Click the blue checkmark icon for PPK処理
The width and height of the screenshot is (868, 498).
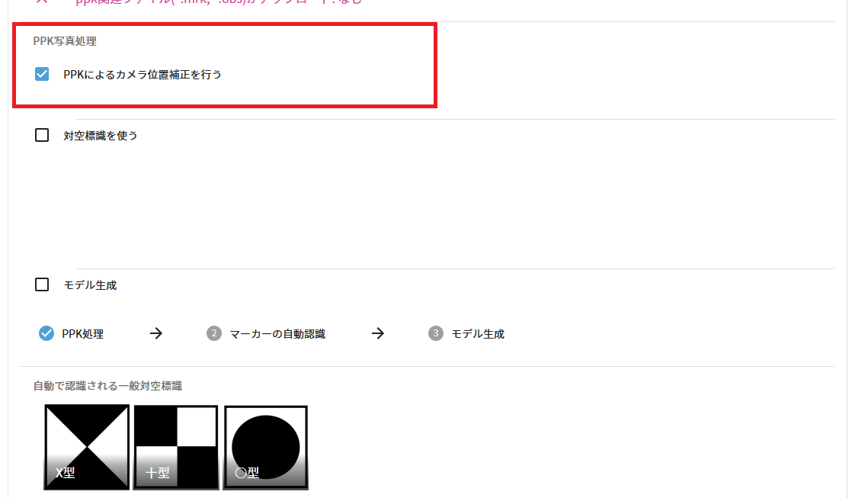pos(46,333)
